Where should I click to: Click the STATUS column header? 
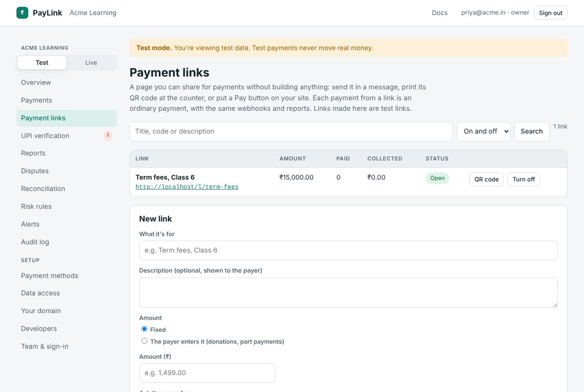coord(437,159)
